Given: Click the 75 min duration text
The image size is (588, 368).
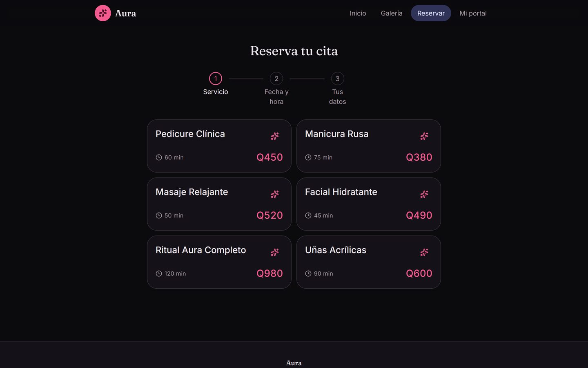Looking at the screenshot, I should point(323,157).
